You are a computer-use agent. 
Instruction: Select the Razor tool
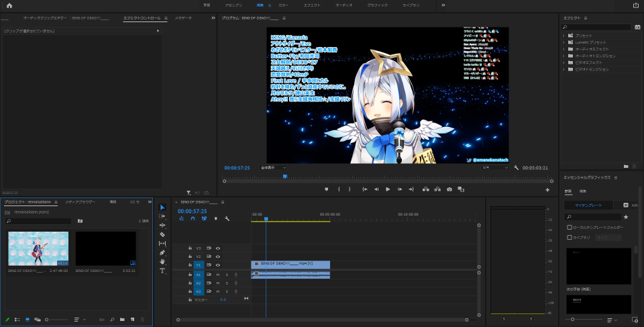[x=162, y=234]
